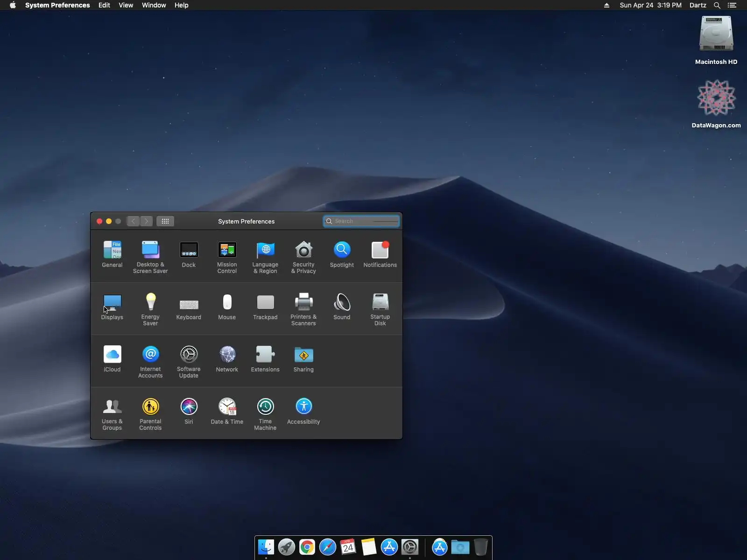Open Notifications preferences
Viewport: 747px width, 560px height.
[x=380, y=254]
